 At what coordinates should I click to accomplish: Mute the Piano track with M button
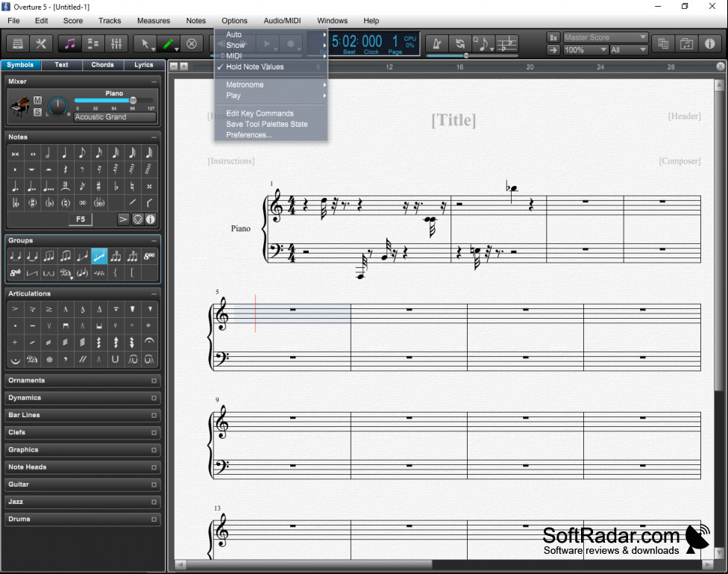[37, 100]
